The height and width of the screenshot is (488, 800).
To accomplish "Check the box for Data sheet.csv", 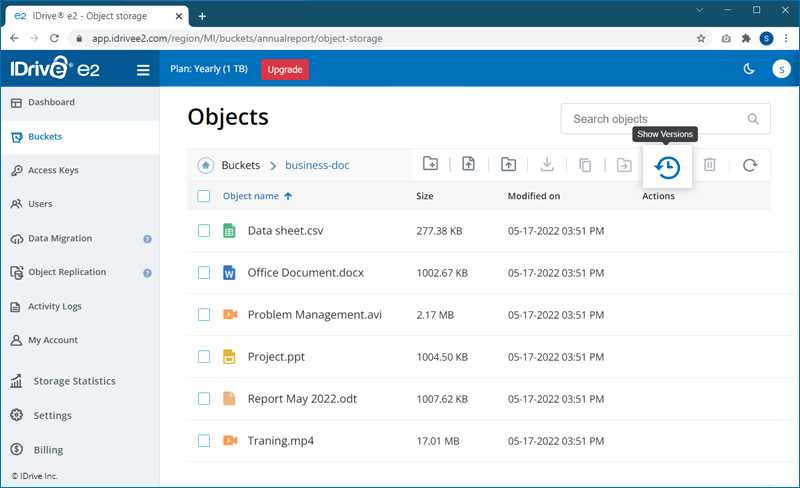I will [204, 231].
